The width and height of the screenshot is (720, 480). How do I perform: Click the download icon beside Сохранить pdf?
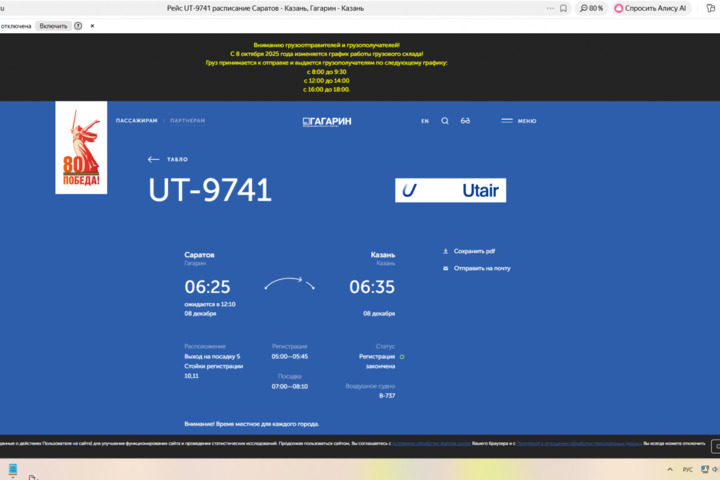(x=445, y=252)
